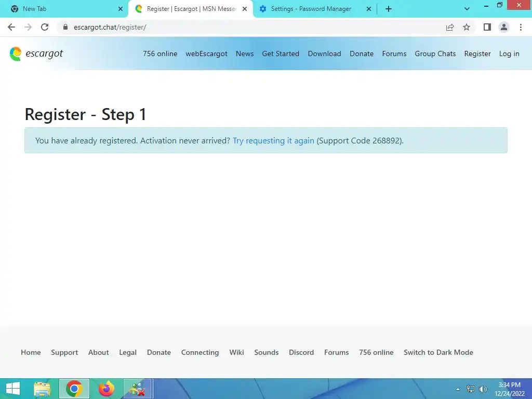Open Group Chats in the navigation

435,54
